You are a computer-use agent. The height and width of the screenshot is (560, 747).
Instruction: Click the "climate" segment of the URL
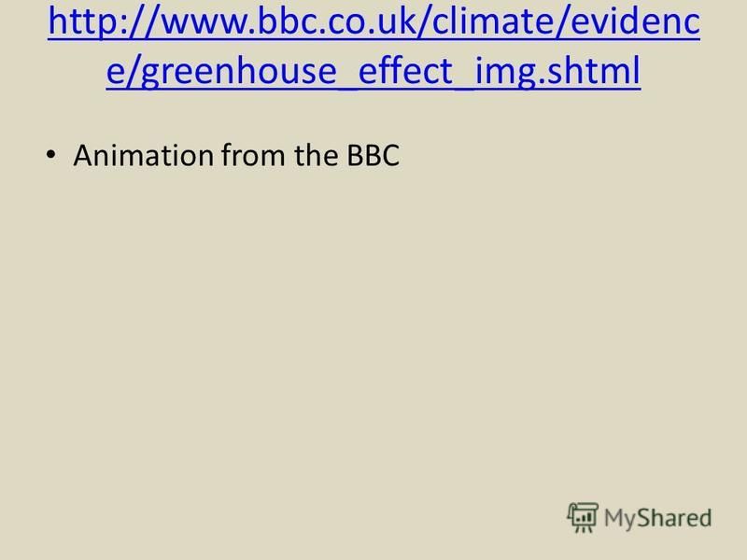492,21
